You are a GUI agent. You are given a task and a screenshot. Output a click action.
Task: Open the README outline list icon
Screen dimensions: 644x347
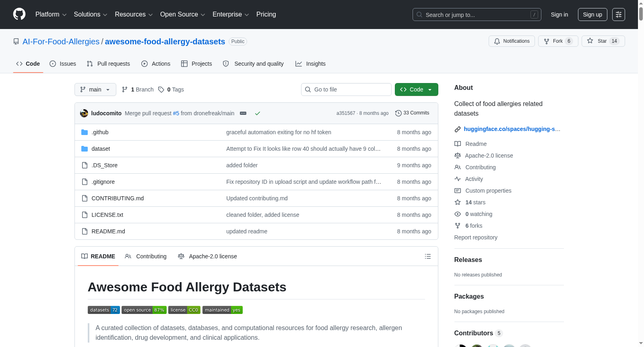tap(428, 256)
